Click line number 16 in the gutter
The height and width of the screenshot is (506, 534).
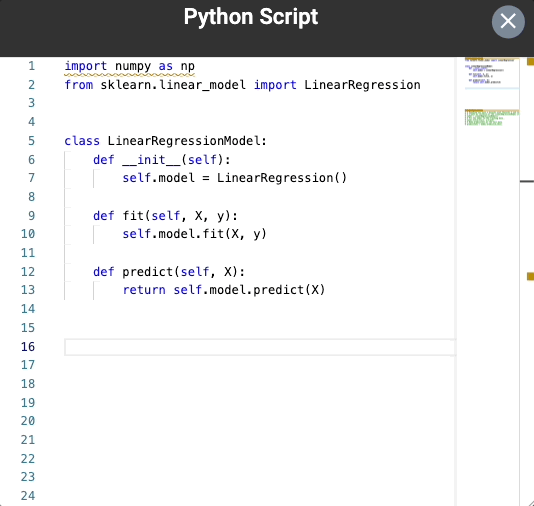[x=28, y=347]
